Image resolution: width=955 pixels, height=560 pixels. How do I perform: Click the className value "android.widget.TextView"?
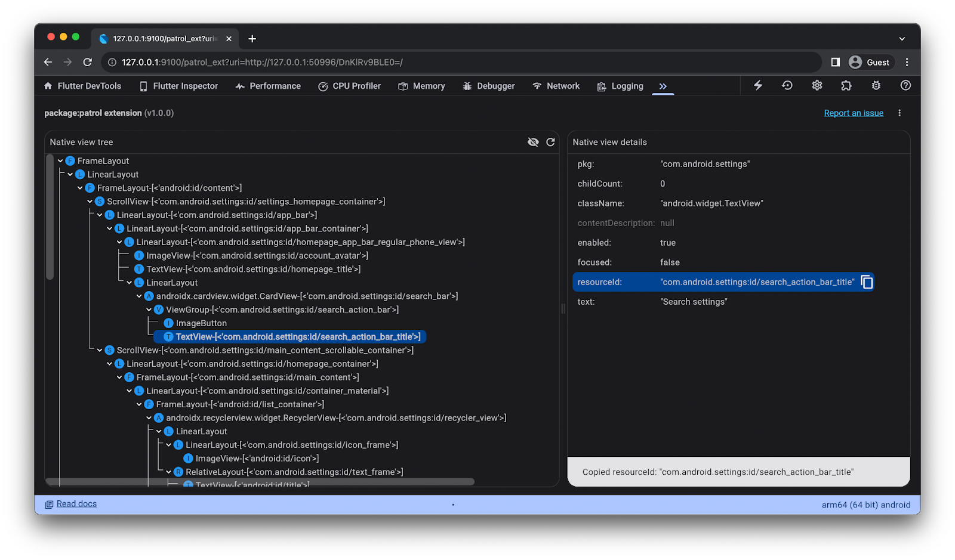(711, 203)
